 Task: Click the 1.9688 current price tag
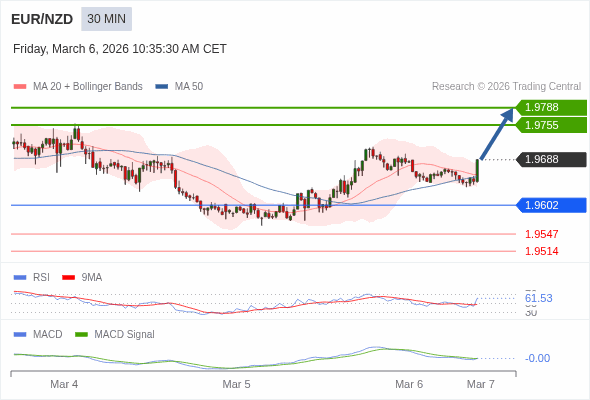click(x=552, y=160)
